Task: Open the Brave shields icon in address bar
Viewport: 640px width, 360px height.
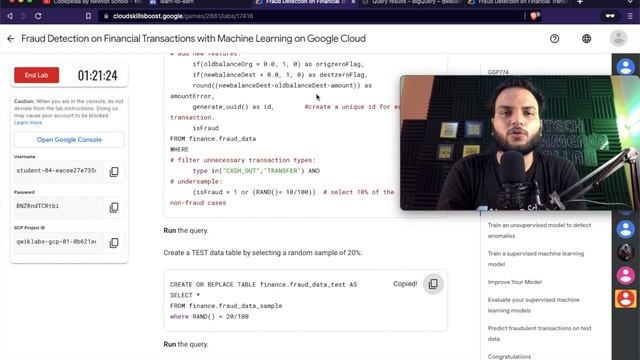Action: pyautogui.click(x=535, y=16)
